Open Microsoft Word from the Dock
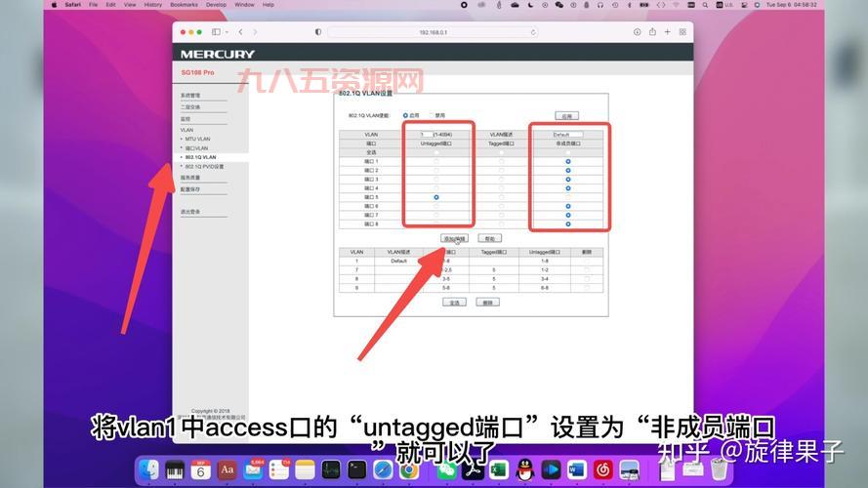 click(577, 469)
